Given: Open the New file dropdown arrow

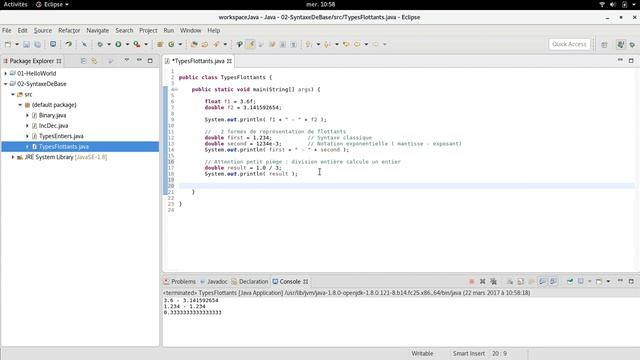Looking at the screenshot, I should click(17, 44).
